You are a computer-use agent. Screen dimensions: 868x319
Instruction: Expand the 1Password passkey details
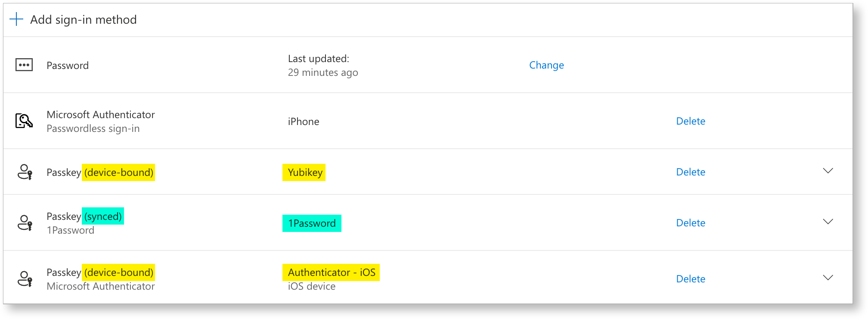point(828,222)
